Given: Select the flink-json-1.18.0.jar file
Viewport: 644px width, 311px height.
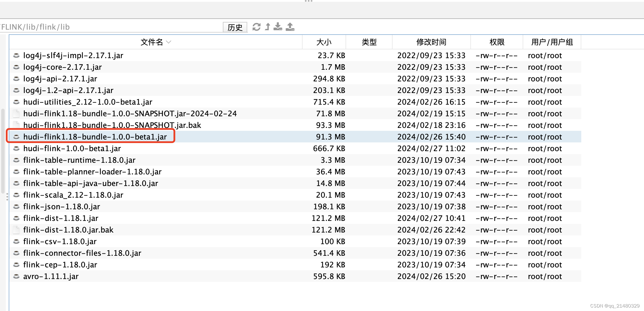Looking at the screenshot, I should (x=61, y=206).
